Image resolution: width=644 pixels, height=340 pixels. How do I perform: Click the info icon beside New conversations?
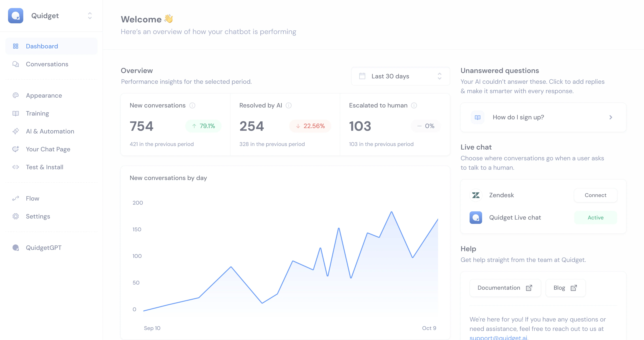pos(192,105)
